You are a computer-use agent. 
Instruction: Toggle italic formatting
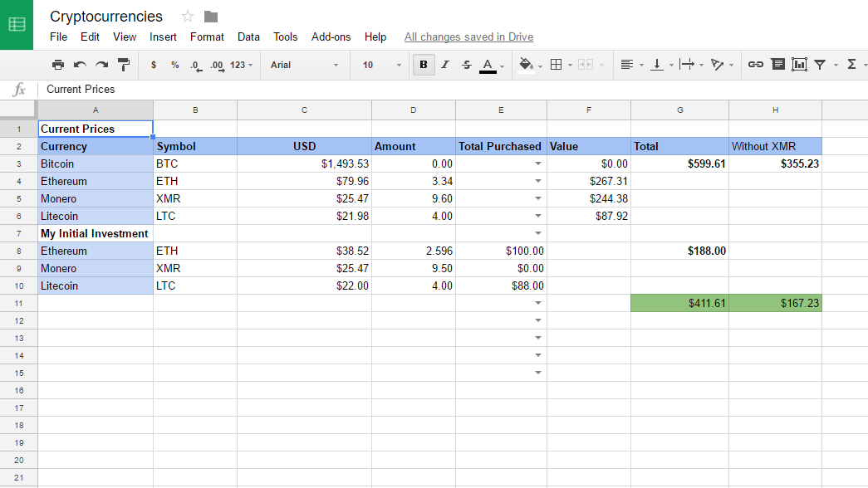pos(444,64)
